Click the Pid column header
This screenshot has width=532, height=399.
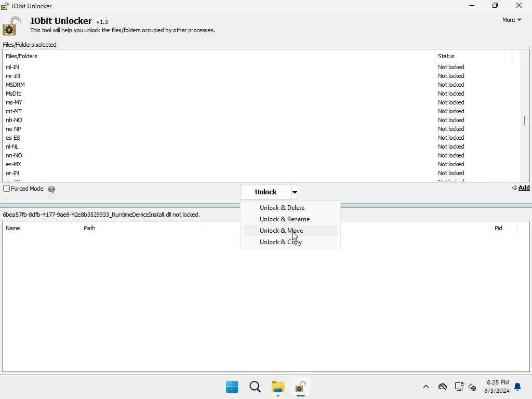pos(504,228)
